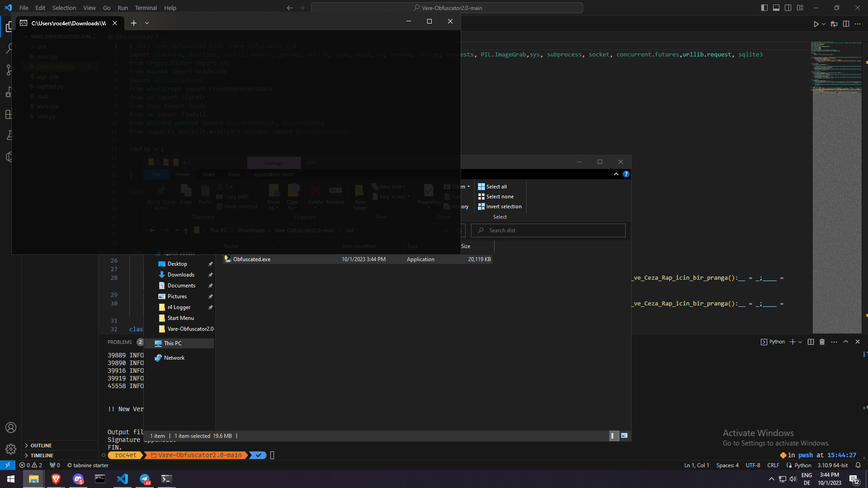Switch to the PROBLEMS tab in the panel
The height and width of the screenshot is (488, 868).
coord(120,342)
